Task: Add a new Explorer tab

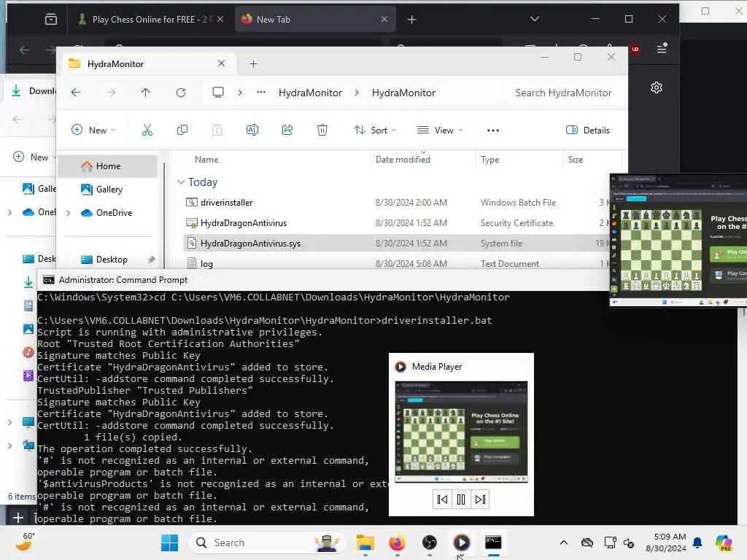Action: [x=253, y=63]
